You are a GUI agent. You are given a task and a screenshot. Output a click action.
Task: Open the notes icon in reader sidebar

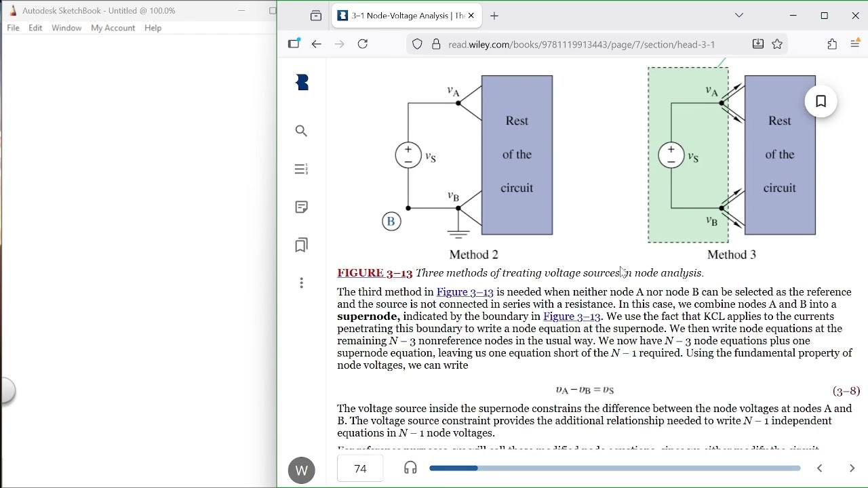click(x=302, y=207)
